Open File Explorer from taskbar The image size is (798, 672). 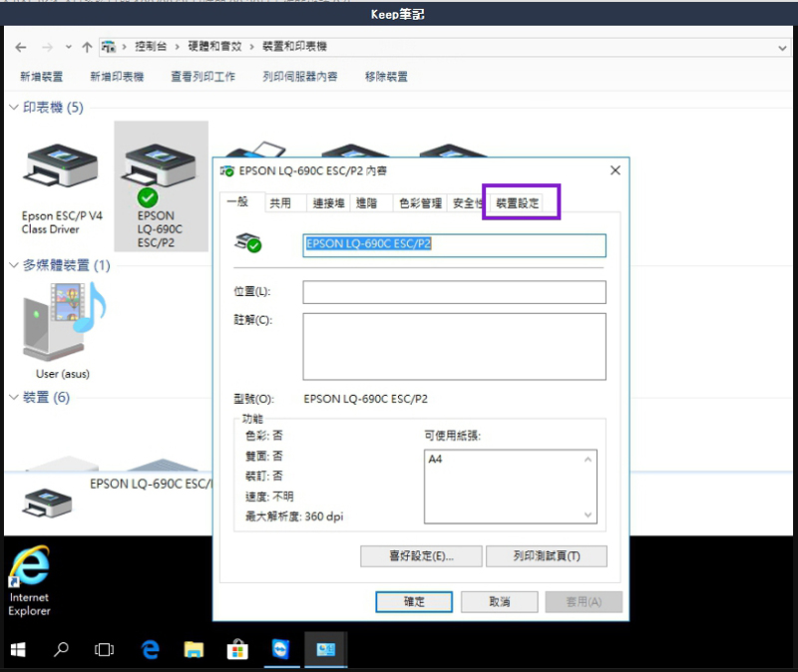(x=194, y=650)
